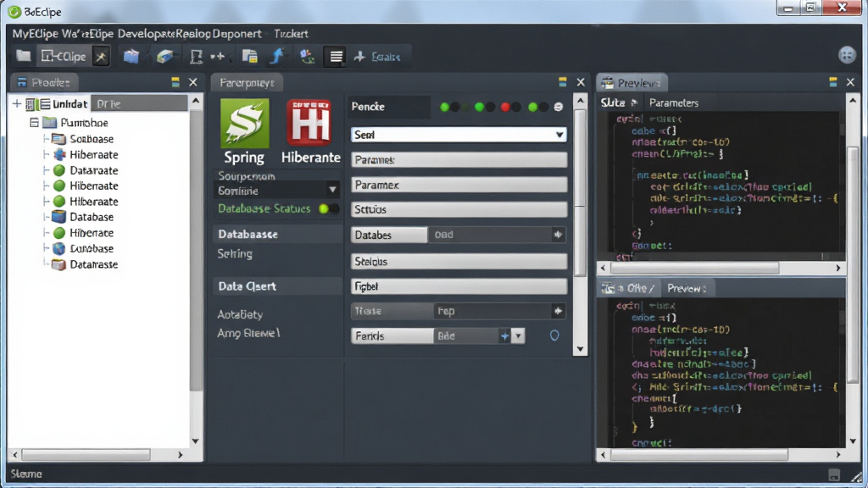The height and width of the screenshot is (488, 868).
Task: Select the Hiberaate item with blue cube icon
Action: pyautogui.click(x=86, y=154)
